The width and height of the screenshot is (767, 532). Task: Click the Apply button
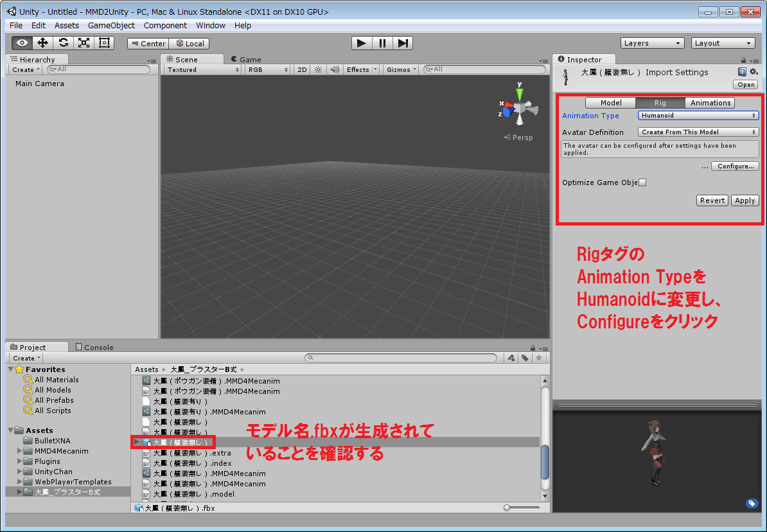[745, 200]
